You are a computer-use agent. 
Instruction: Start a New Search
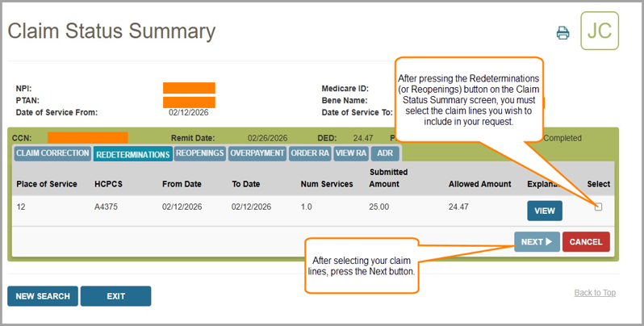(43, 296)
